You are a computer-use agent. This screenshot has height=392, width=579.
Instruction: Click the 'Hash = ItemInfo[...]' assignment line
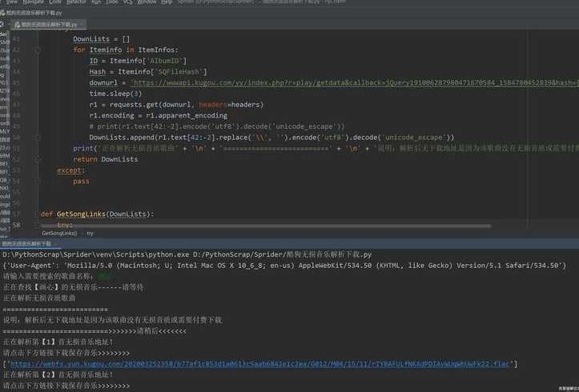click(x=147, y=72)
